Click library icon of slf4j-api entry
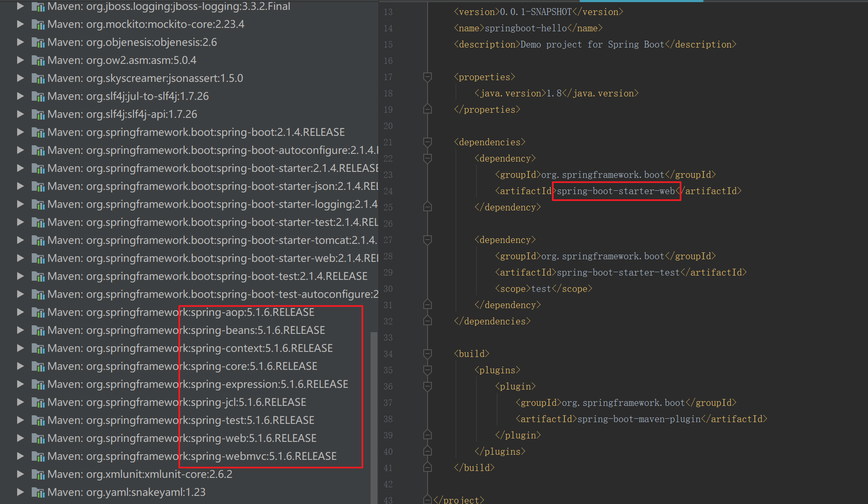Image resolution: width=868 pixels, height=504 pixels. pos(38,114)
